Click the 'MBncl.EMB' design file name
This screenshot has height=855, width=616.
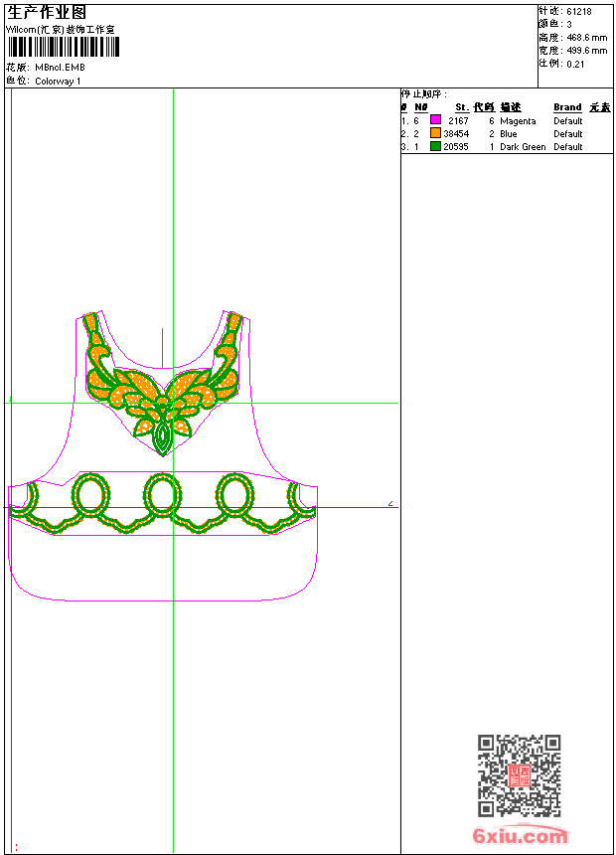60,68
